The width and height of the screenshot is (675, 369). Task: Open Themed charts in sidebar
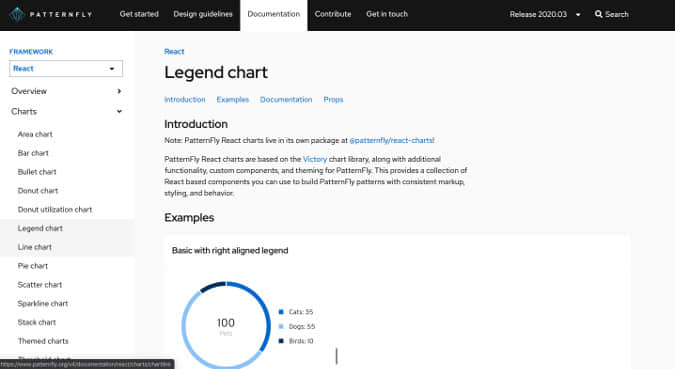(x=43, y=341)
